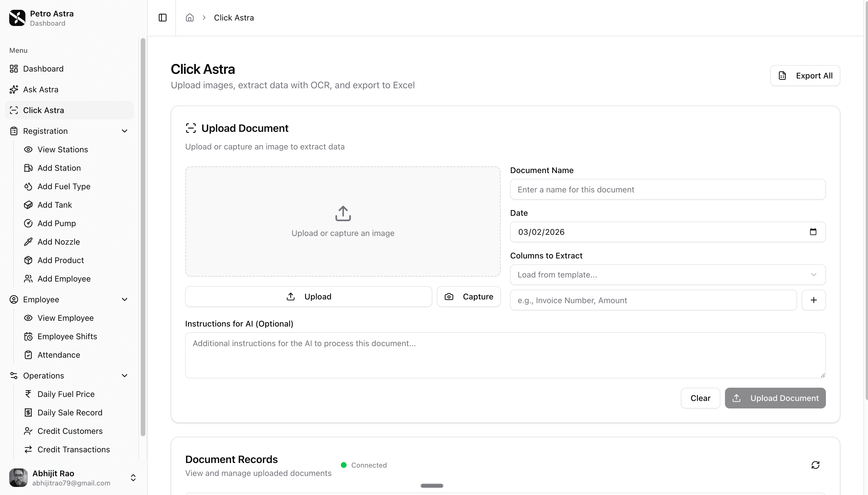Select Click Astra scan icon in sidebar

tap(14, 110)
